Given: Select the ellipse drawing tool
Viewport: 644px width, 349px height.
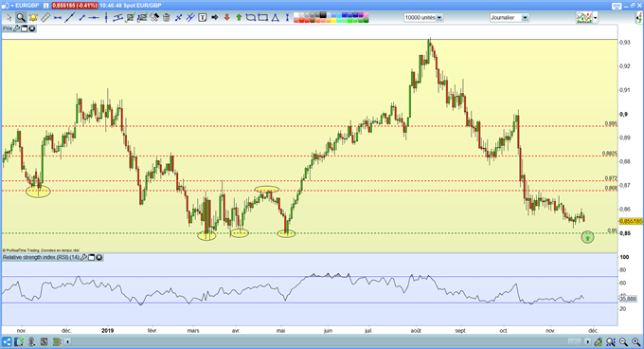Looking at the screenshot, I should click(251, 18).
